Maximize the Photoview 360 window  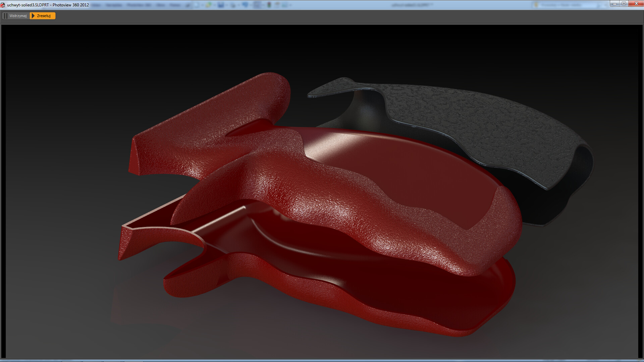click(624, 4)
